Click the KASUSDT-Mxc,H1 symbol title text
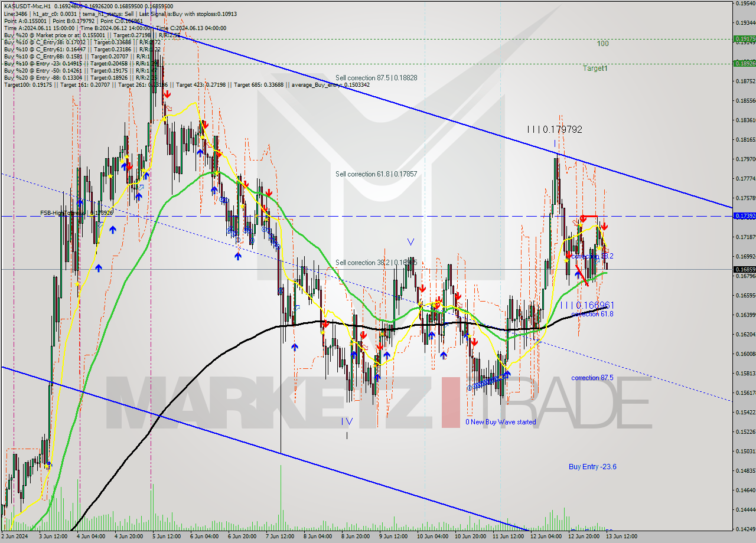This screenshot has height=543, width=756. pos(27,6)
